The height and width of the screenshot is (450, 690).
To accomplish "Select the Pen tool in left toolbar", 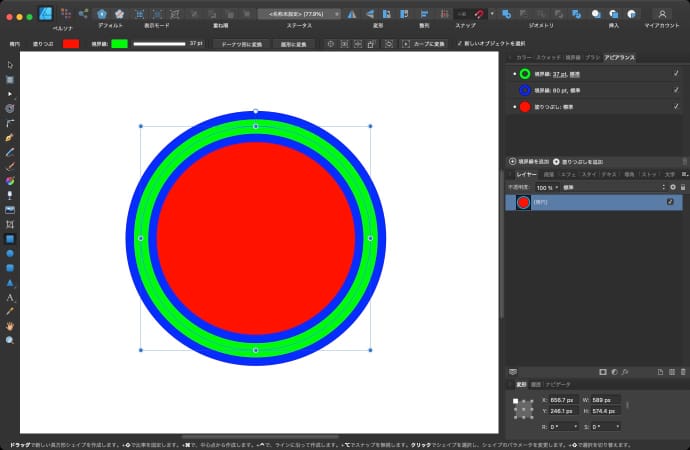I will pyautogui.click(x=10, y=136).
